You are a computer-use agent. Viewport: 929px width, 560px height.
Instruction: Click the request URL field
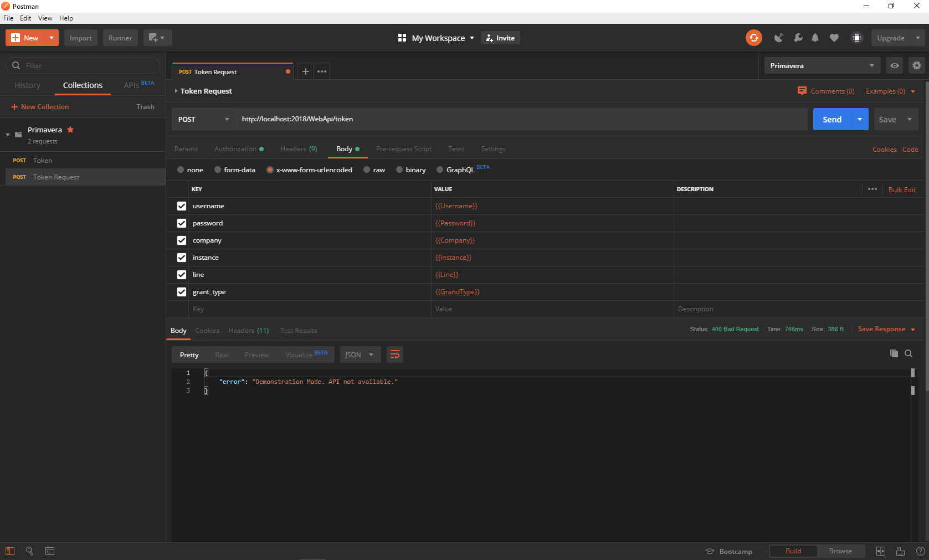(x=521, y=119)
